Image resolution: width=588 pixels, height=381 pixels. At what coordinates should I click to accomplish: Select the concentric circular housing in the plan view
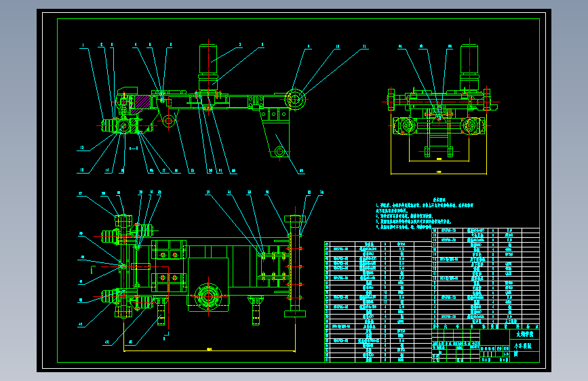pos(208,296)
